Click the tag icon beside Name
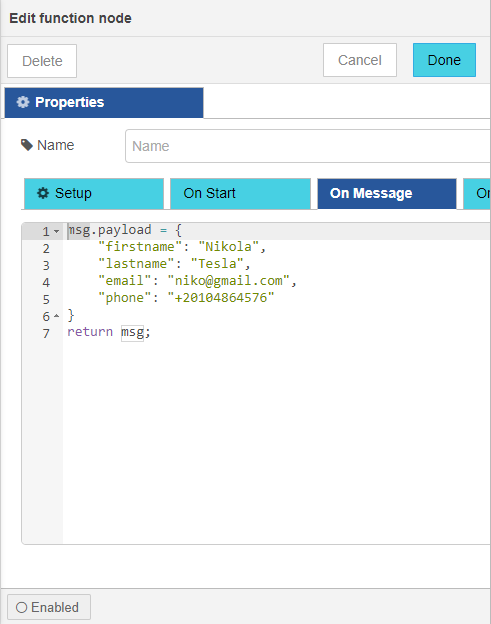This screenshot has height=624, width=491. point(27,145)
